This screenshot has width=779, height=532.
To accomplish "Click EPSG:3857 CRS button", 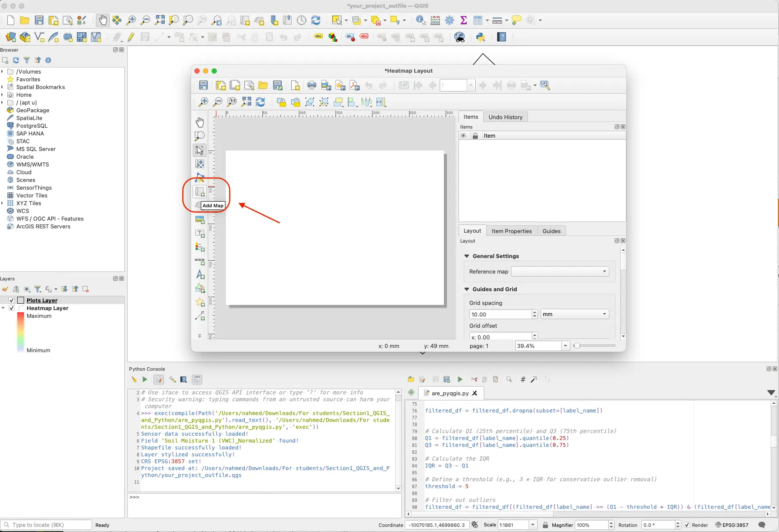I will [x=732, y=525].
